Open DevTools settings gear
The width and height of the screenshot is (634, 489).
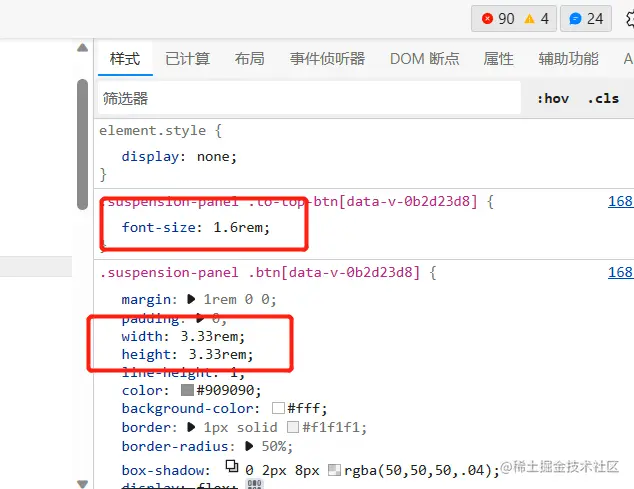coord(630,19)
